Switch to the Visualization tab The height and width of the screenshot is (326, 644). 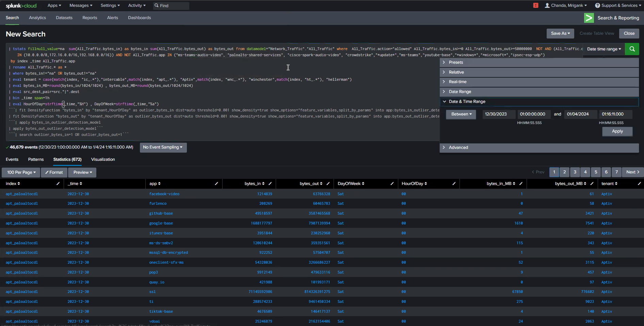(x=103, y=159)
